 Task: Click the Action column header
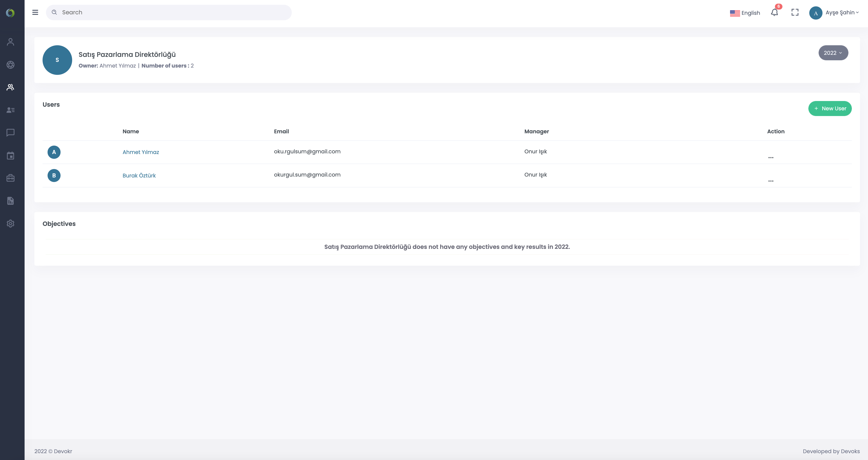775,131
